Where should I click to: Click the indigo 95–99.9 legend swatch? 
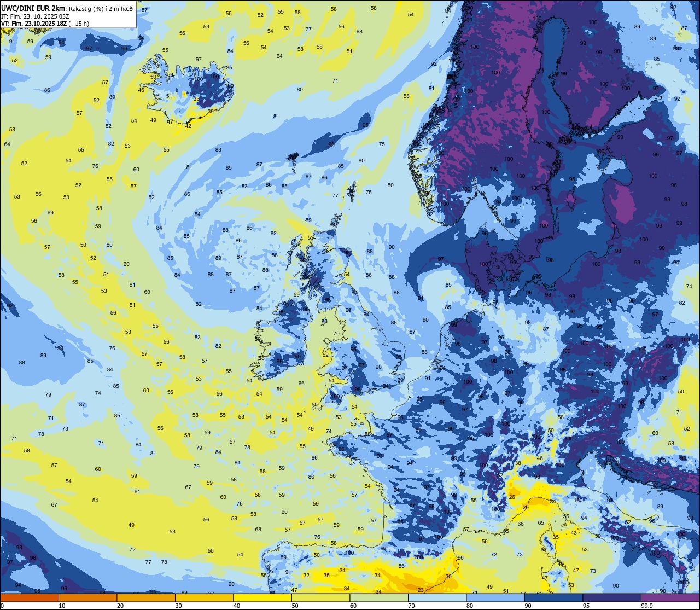click(612, 598)
